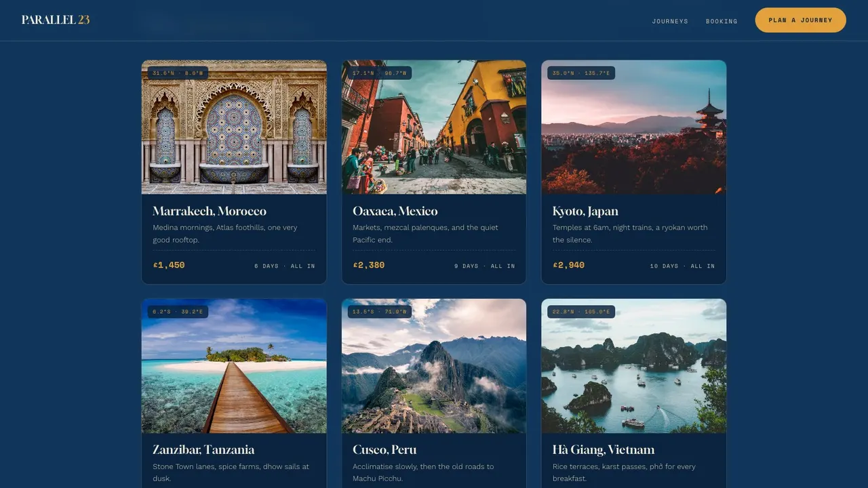The width and height of the screenshot is (868, 488).
Task: Click the £1,450 price
Action: (169, 265)
